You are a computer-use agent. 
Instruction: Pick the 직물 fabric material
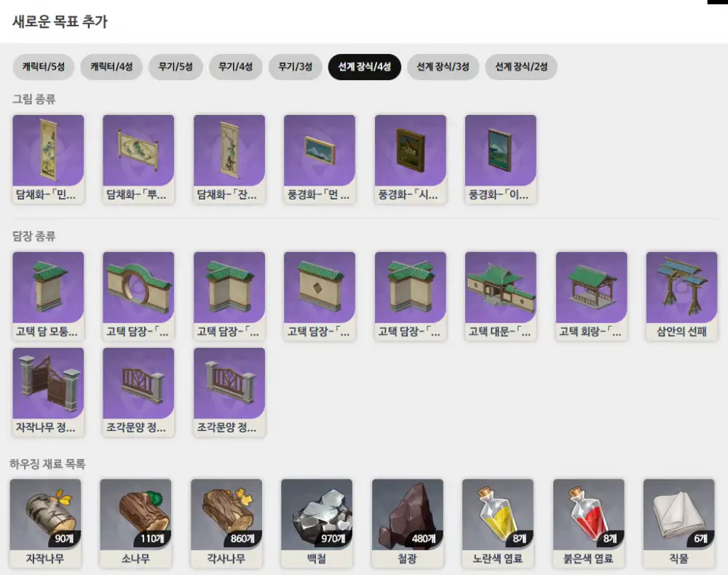pos(678,523)
